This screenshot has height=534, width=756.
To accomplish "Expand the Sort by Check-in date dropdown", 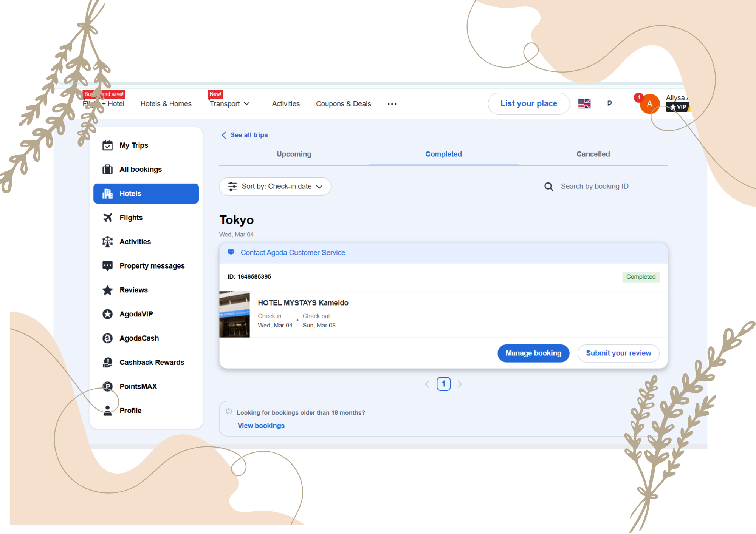I will click(275, 187).
